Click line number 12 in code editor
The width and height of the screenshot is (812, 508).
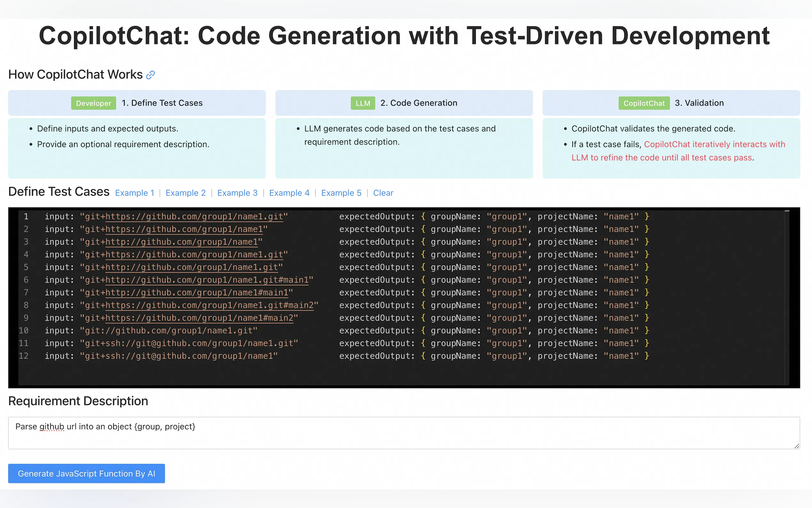click(x=24, y=356)
